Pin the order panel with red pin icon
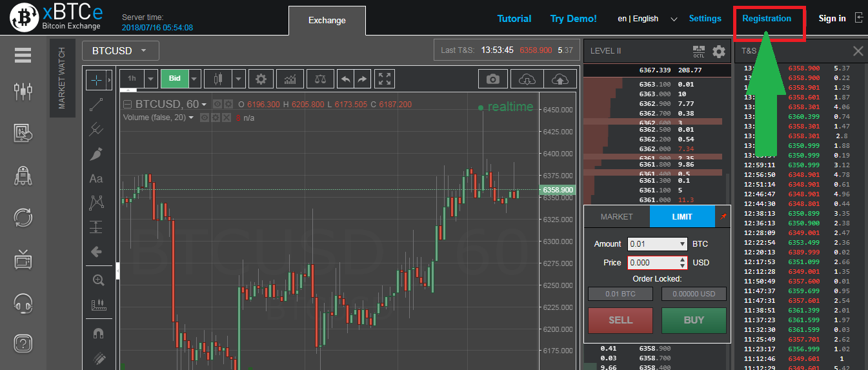Screen dimensions: 868x370 (723, 217)
